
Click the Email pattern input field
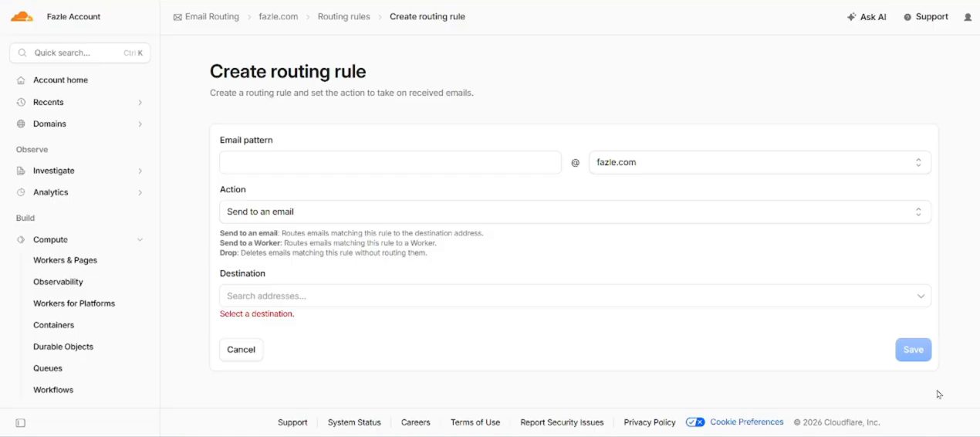(390, 162)
